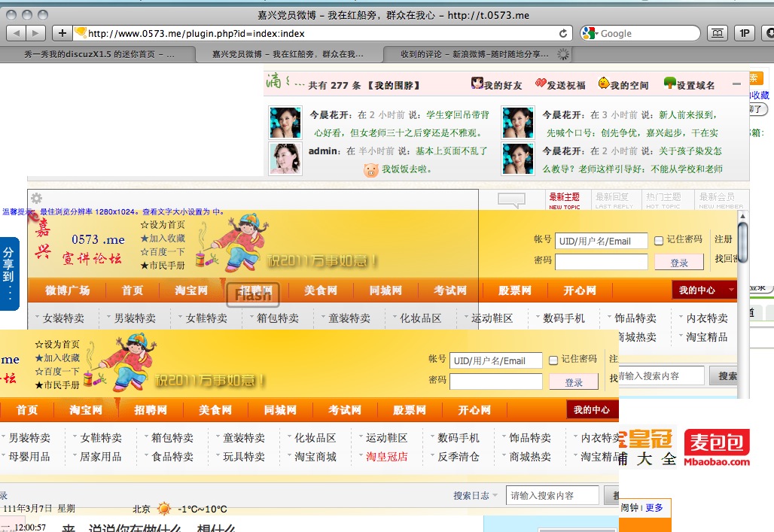Click the scrollbar up arrow of the forum frame

coord(742,216)
